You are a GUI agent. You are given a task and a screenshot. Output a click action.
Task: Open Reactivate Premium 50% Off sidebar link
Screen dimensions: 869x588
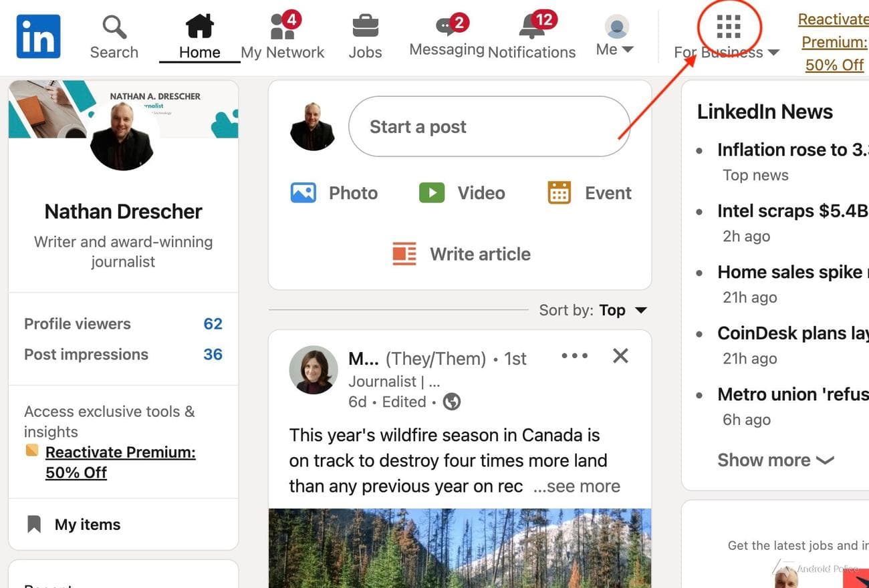(x=120, y=462)
